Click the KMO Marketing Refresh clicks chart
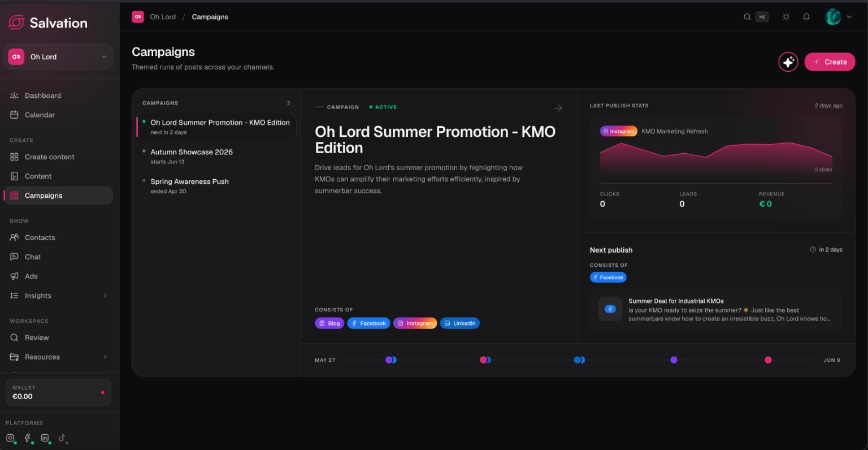 pos(716,158)
